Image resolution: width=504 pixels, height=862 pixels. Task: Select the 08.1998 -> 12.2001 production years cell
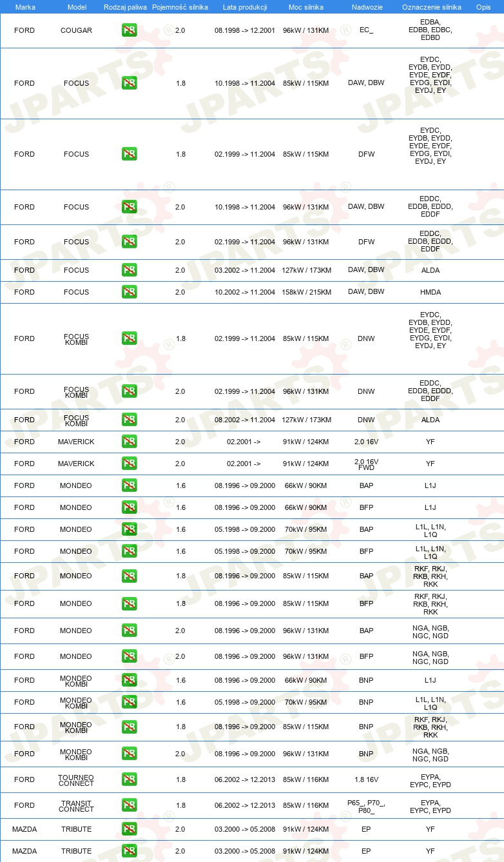click(245, 30)
